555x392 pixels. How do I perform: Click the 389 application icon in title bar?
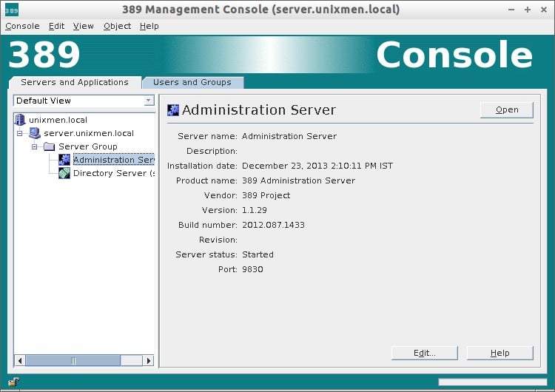click(12, 10)
